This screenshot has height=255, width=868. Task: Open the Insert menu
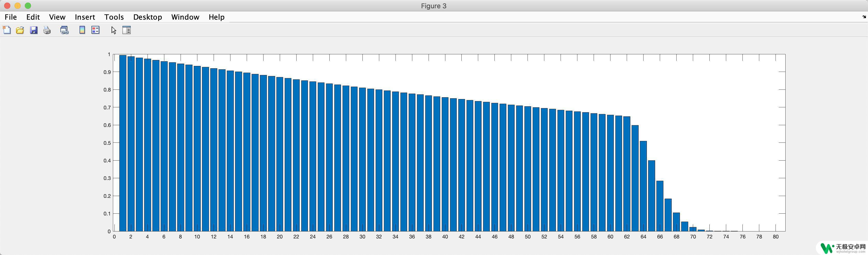tap(85, 17)
